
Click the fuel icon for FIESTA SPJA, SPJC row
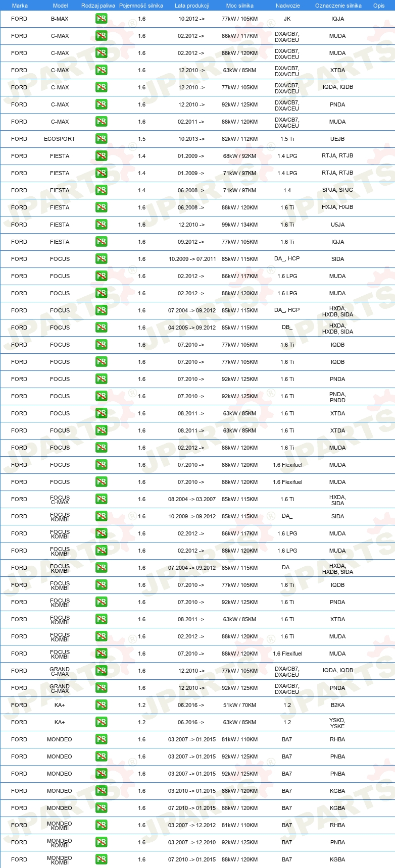(101, 190)
